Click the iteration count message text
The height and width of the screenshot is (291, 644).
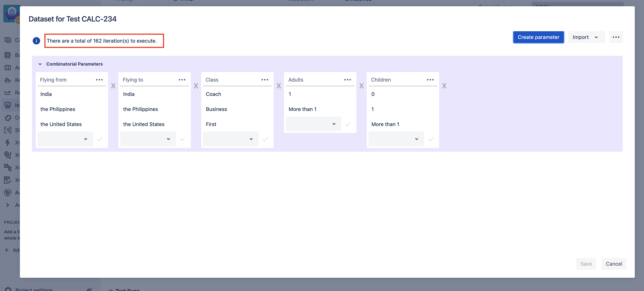coord(102,41)
